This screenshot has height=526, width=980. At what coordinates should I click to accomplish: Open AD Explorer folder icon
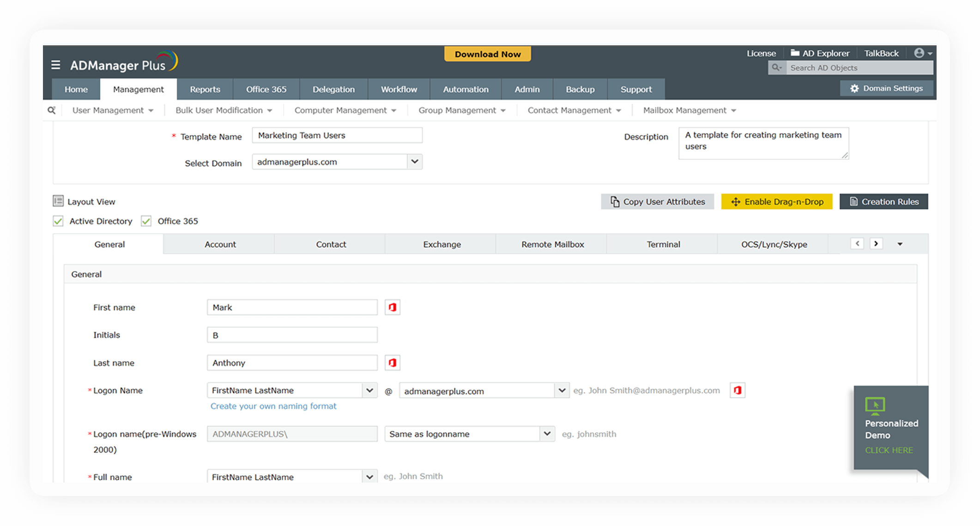pyautogui.click(x=795, y=53)
